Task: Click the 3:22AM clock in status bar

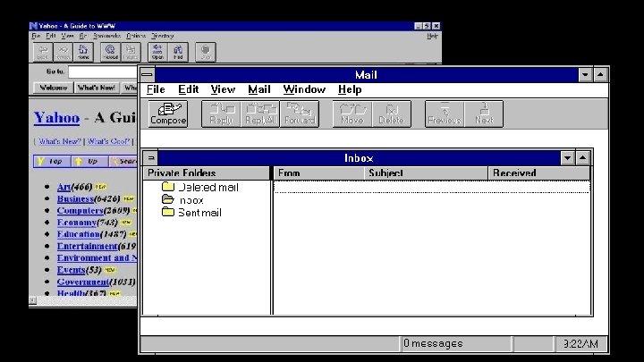Action: click(580, 344)
